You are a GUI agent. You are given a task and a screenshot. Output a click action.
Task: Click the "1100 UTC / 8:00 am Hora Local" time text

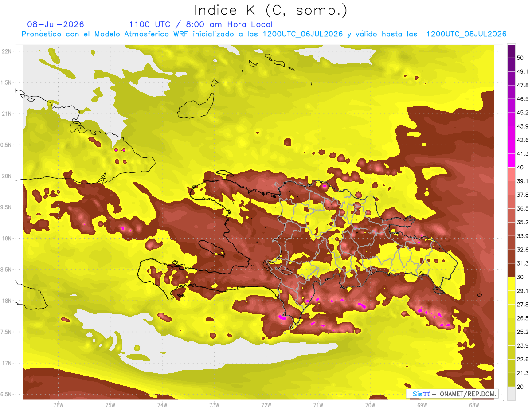pyautogui.click(x=201, y=24)
